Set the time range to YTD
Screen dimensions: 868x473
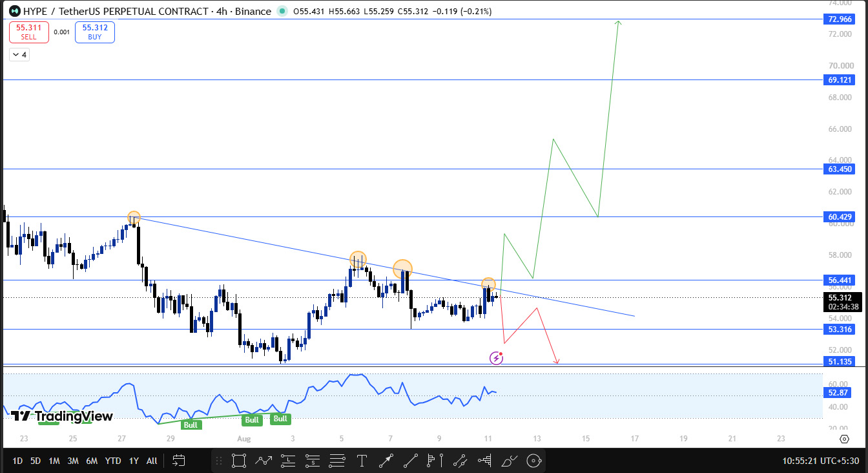[113, 461]
